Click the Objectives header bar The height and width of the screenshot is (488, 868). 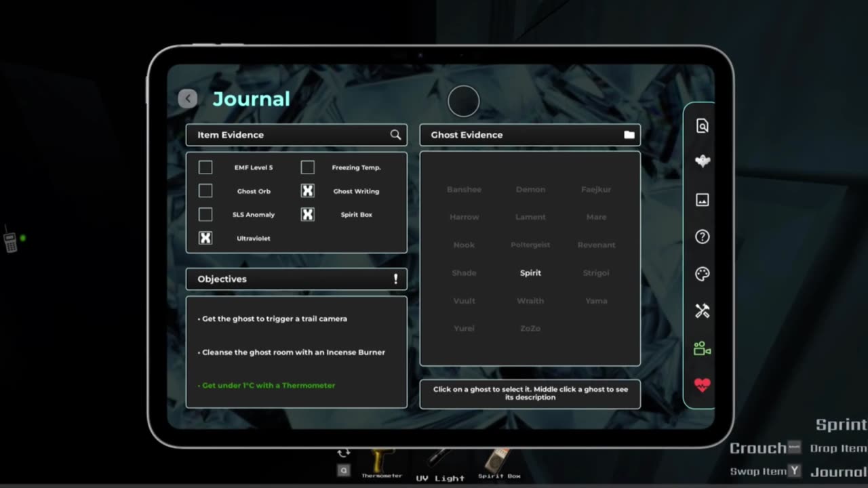(x=296, y=279)
